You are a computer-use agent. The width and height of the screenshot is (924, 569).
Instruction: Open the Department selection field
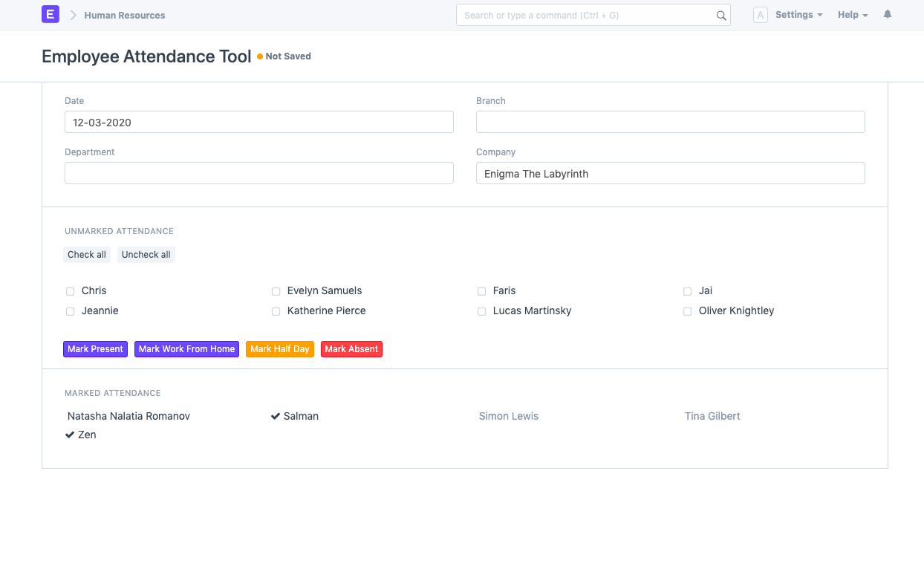[x=258, y=173]
